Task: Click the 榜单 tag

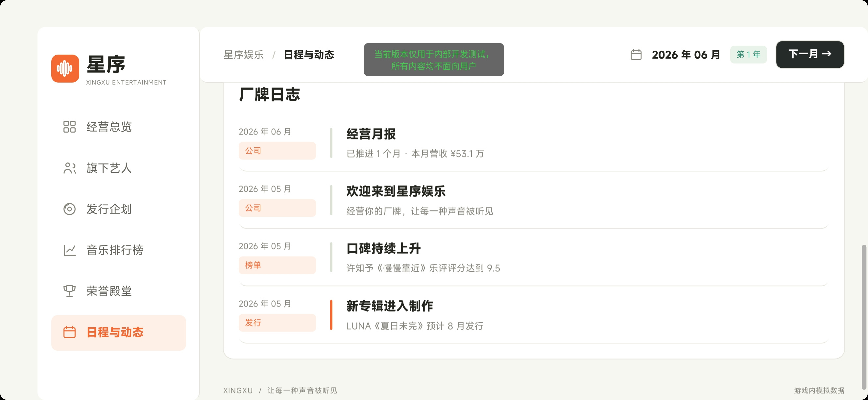Action: click(277, 265)
